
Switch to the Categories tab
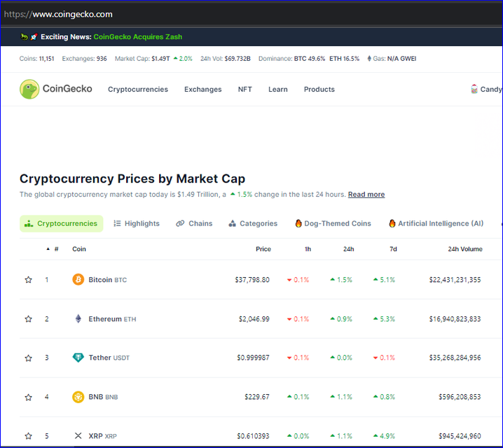pyautogui.click(x=253, y=223)
